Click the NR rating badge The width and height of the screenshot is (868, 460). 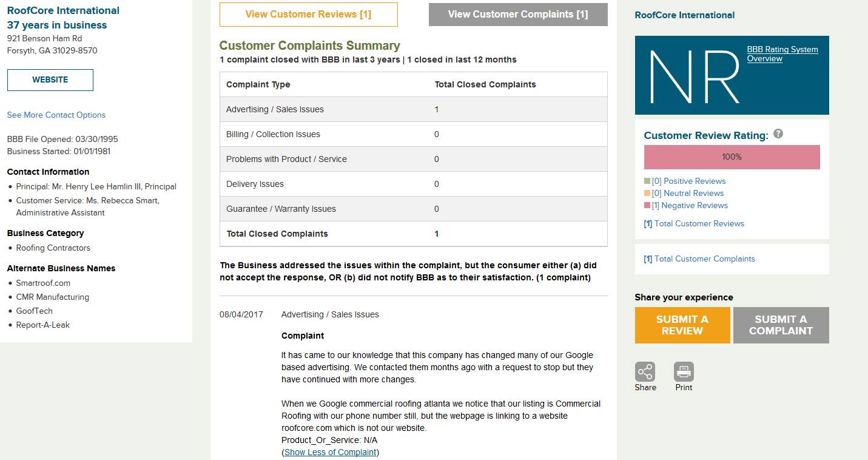695,76
